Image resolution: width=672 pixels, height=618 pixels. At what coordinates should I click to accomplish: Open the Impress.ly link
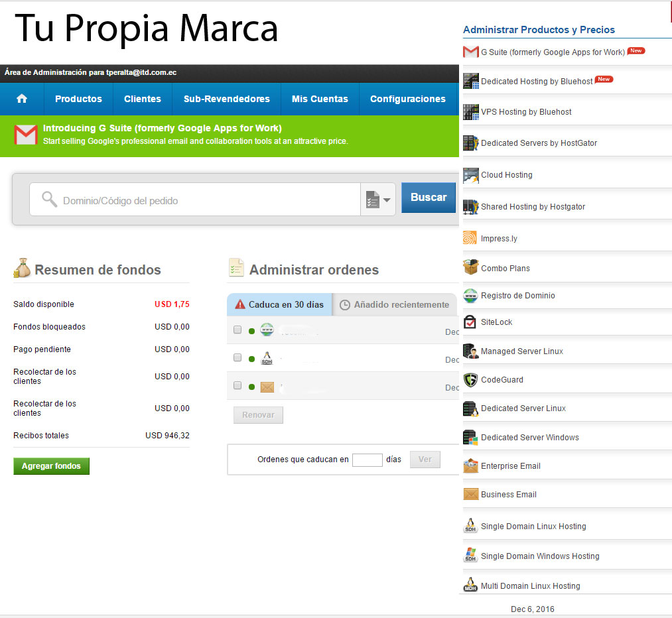click(x=499, y=239)
